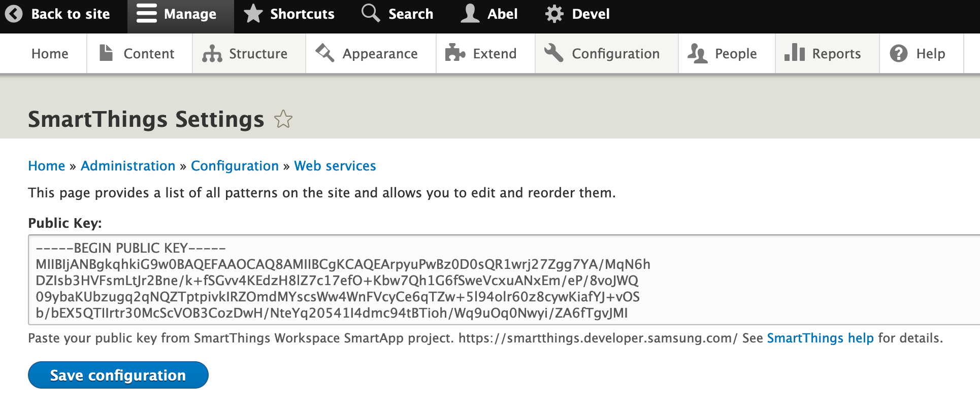Click the Search magnifier icon
980x414 pixels.
pos(371,13)
